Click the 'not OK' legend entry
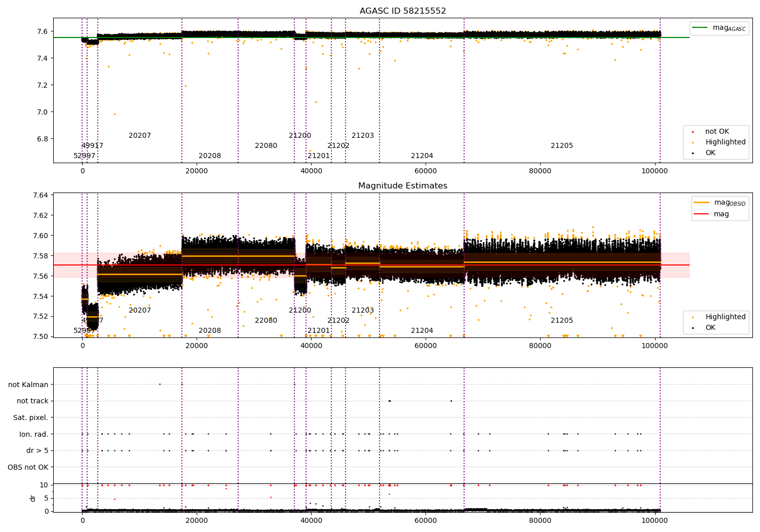 pyautogui.click(x=717, y=132)
